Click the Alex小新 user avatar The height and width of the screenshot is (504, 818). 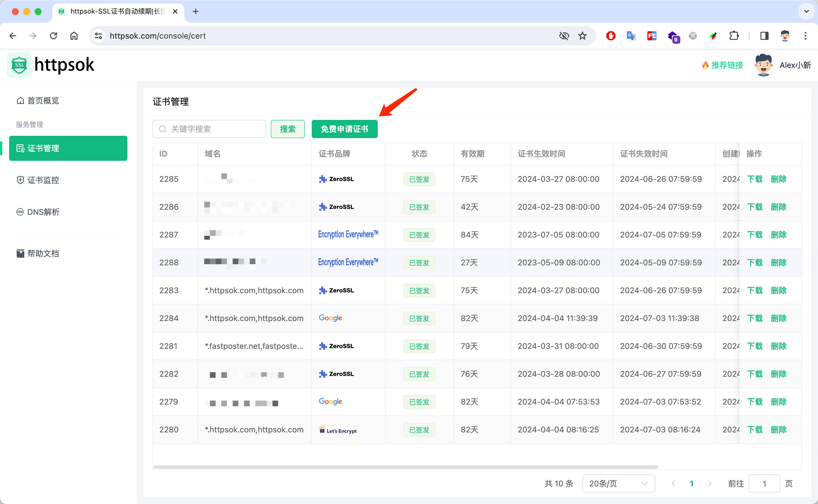[x=763, y=65]
